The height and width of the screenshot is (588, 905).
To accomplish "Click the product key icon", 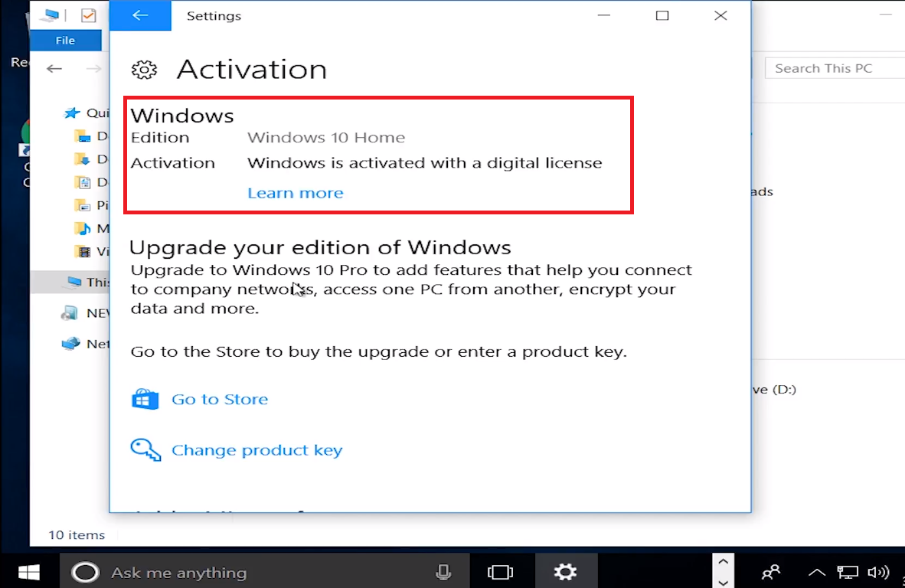I will point(145,450).
